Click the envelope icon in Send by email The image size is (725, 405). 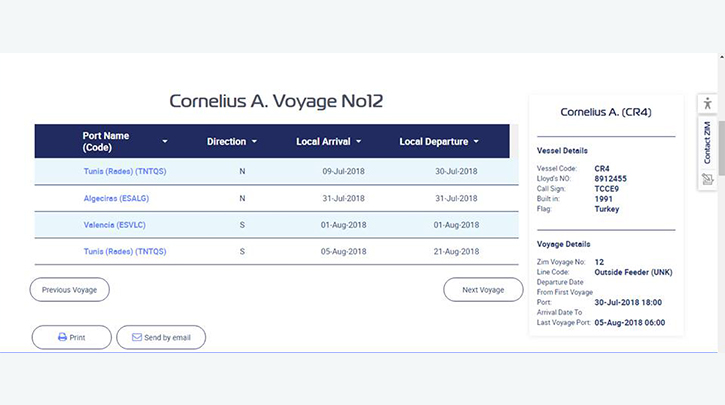137,337
